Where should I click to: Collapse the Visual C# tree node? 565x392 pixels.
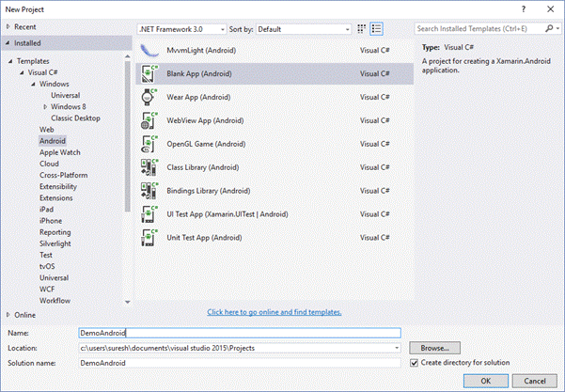22,72
